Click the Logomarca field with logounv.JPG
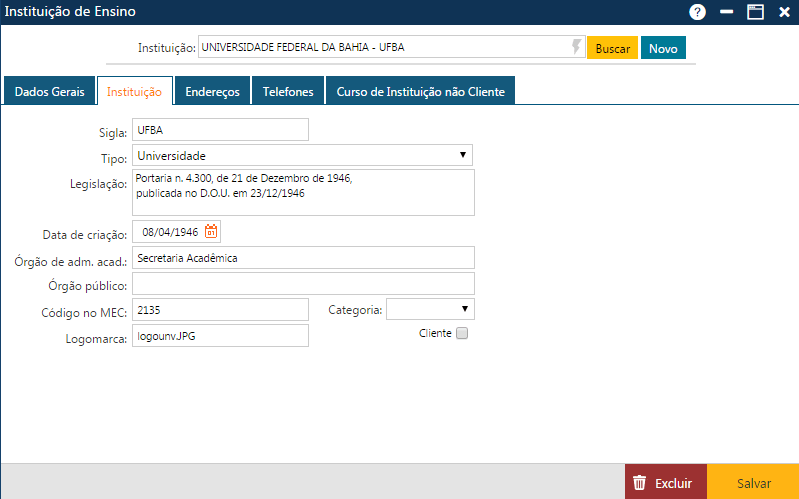Image resolution: width=799 pixels, height=499 pixels. click(220, 335)
